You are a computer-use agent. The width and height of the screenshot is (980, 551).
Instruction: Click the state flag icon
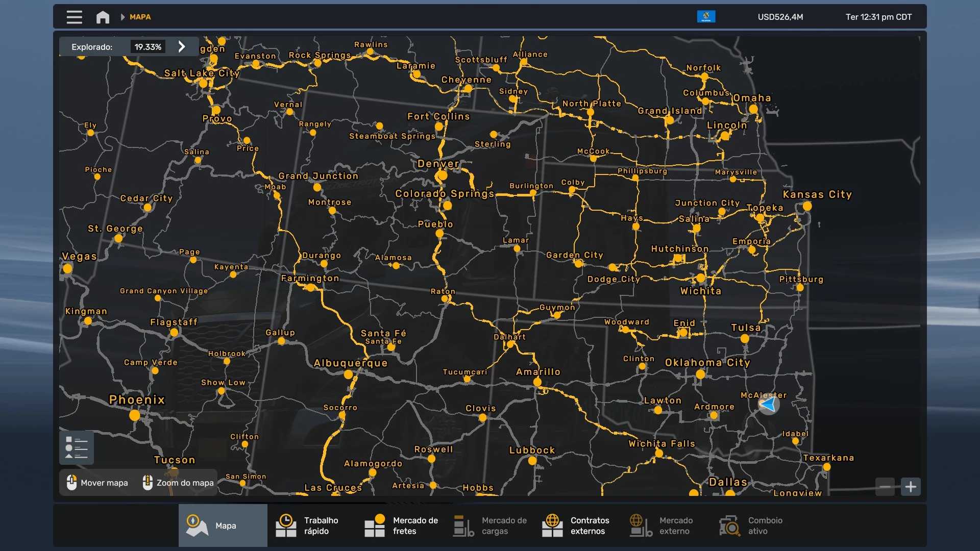click(x=706, y=17)
